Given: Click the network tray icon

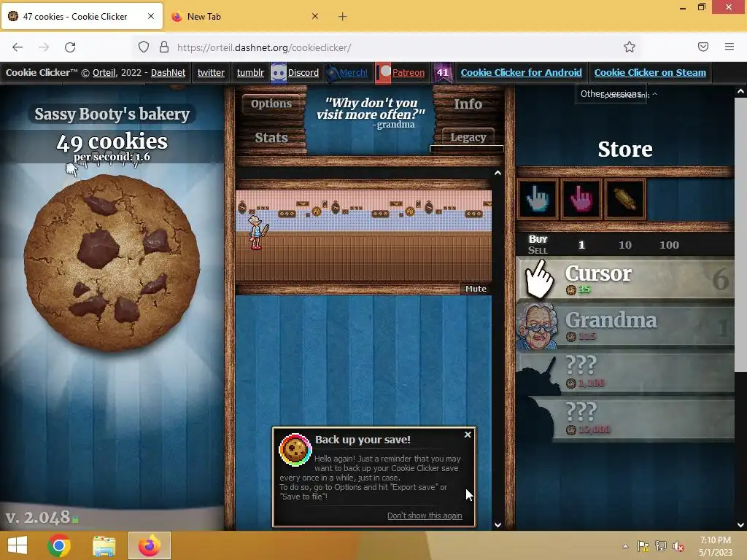Looking at the screenshot, I should [x=661, y=546].
